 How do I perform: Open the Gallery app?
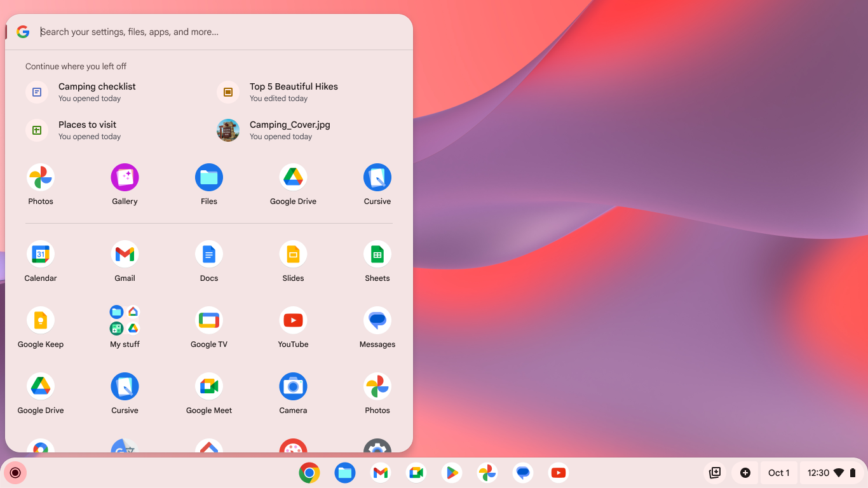coord(125,177)
